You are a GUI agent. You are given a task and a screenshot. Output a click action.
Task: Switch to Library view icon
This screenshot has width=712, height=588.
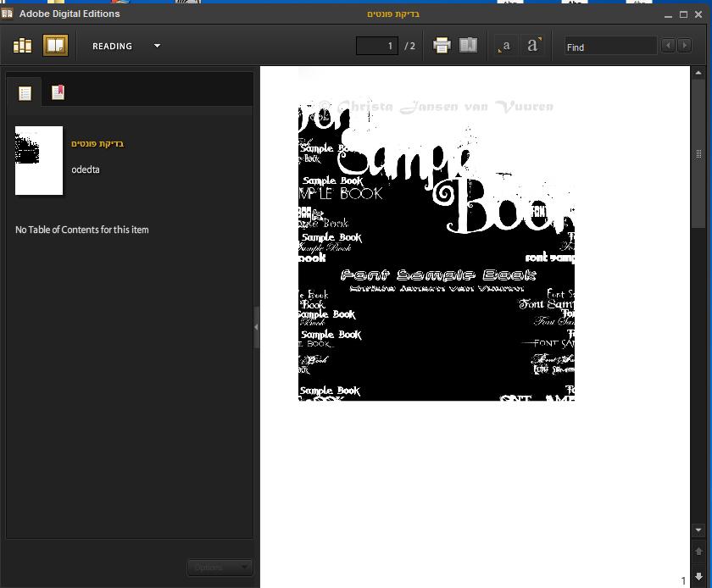(22, 46)
